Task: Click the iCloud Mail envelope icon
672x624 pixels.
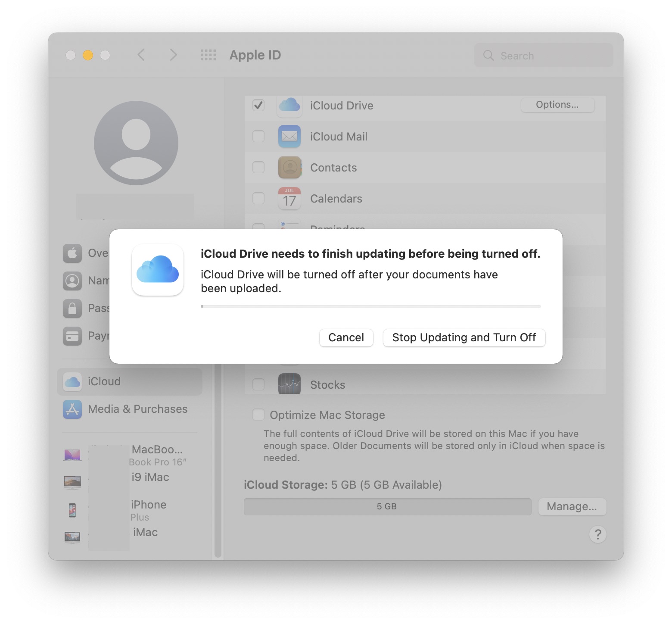Action: (289, 136)
